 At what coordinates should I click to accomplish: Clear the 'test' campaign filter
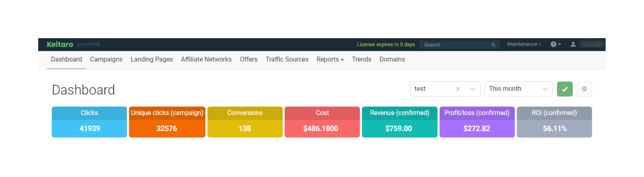tap(458, 89)
